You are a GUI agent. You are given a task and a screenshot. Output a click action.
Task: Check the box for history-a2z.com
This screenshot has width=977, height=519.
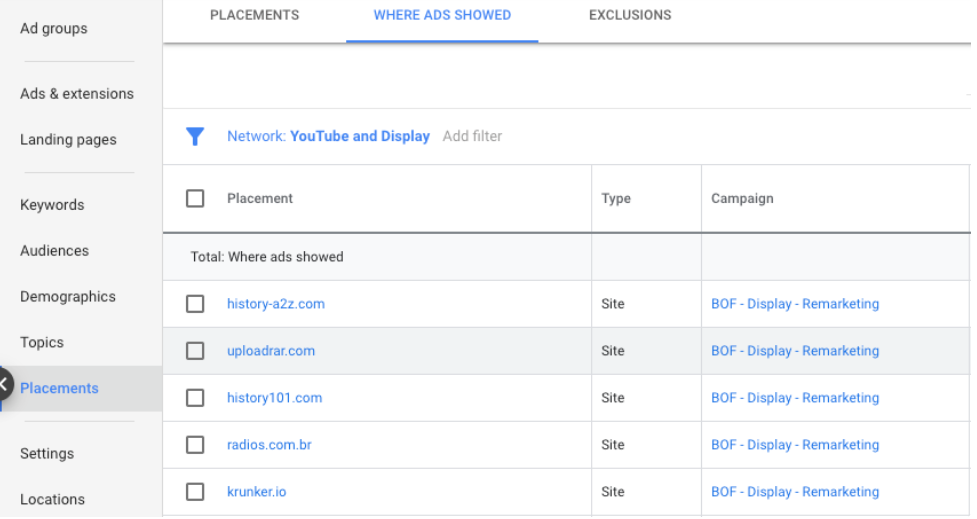click(x=195, y=304)
